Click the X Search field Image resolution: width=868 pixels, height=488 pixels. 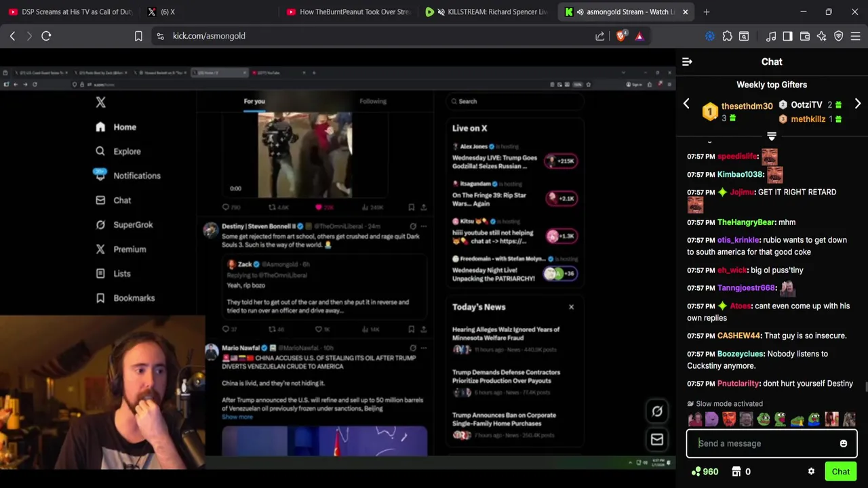pos(515,101)
